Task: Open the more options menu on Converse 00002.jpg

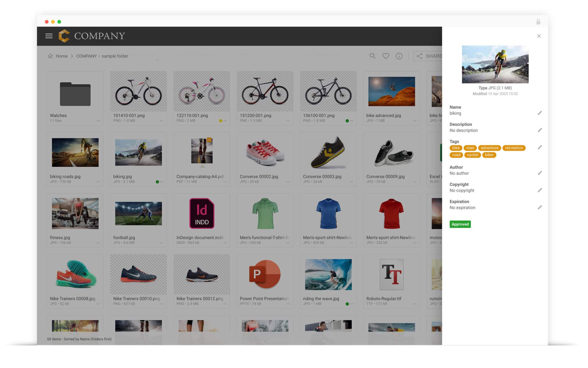Action: coord(288,182)
